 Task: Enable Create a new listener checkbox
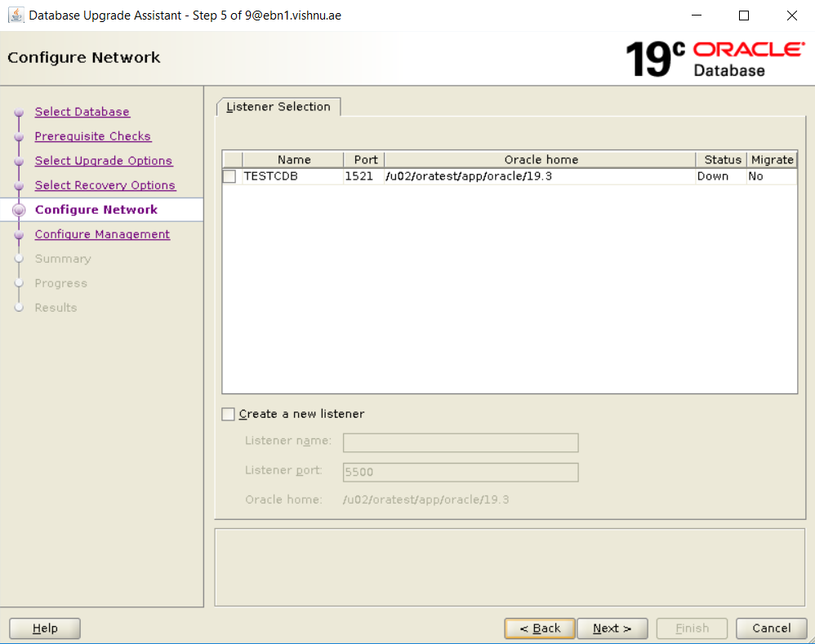coord(228,414)
